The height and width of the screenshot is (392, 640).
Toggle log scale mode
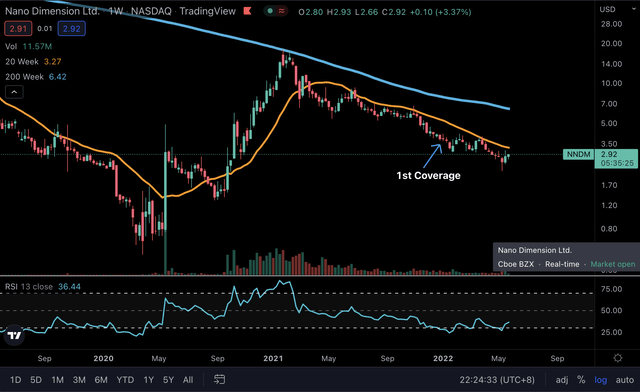coord(600,380)
